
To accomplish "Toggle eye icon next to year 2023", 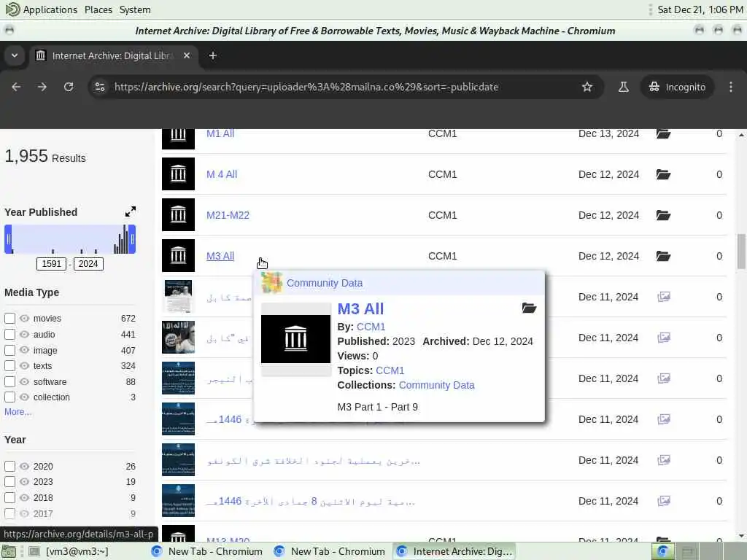I will pos(24,482).
